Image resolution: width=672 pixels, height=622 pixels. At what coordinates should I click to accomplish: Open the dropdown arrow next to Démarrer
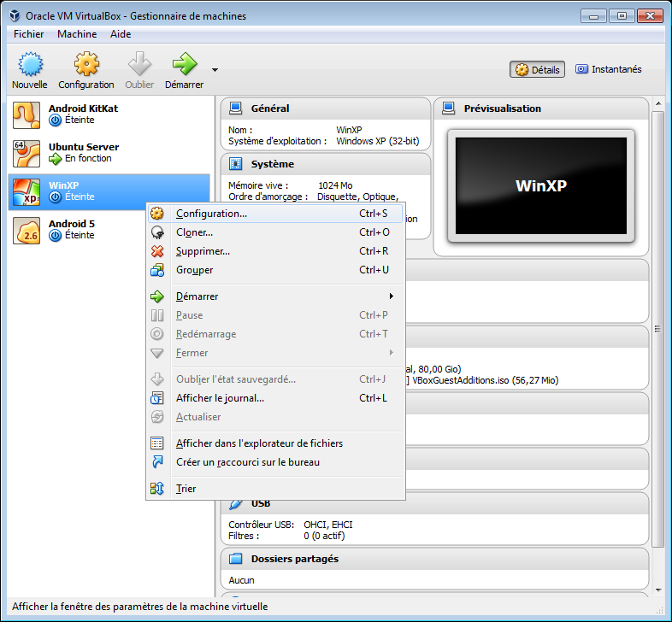point(215,70)
